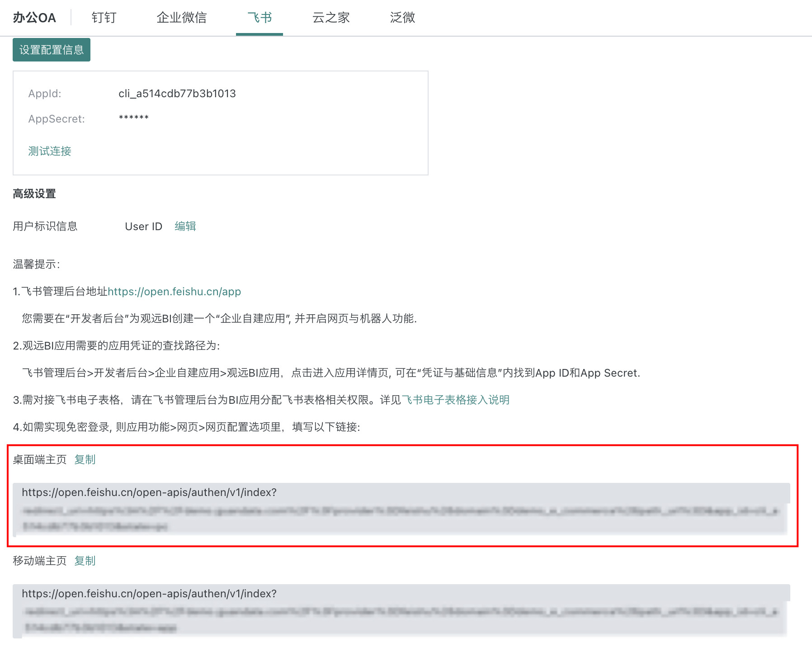The height and width of the screenshot is (652, 812).
Task: Click the 高级设置 heading
Action: click(34, 194)
